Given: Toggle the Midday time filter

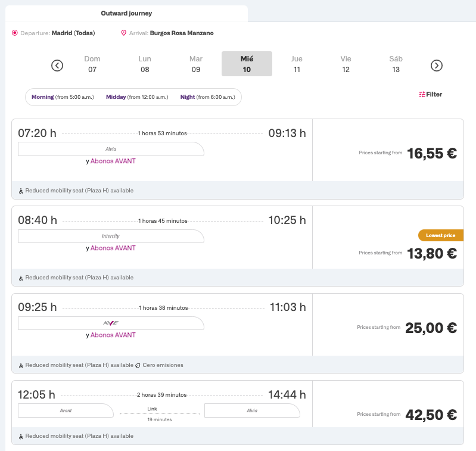Looking at the screenshot, I should coord(137,97).
